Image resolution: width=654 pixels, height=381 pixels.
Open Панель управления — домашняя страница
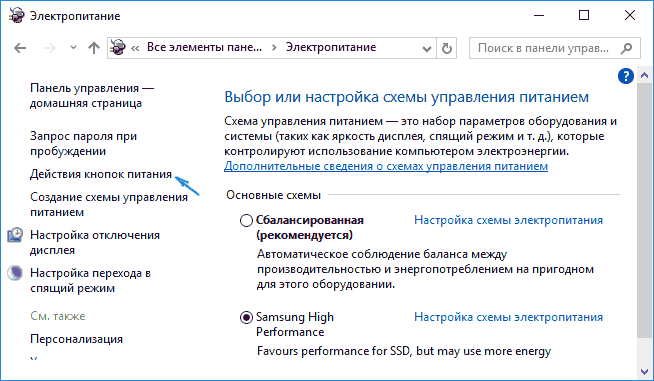[92, 96]
